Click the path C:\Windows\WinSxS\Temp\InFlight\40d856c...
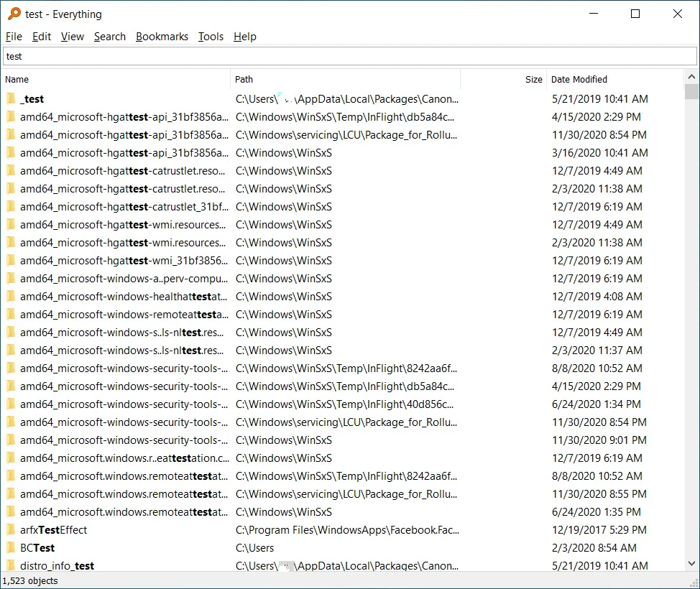Viewport: 700px width, 589px height. point(345,404)
